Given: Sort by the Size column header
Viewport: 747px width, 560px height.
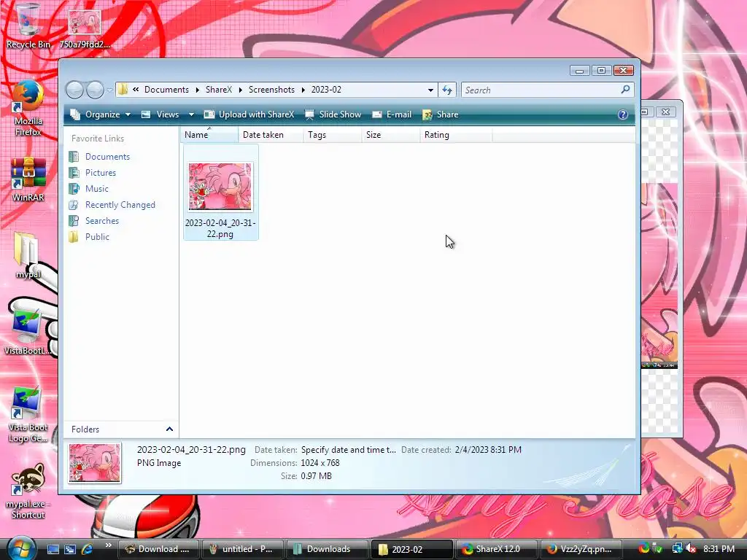Looking at the screenshot, I should 391,135.
